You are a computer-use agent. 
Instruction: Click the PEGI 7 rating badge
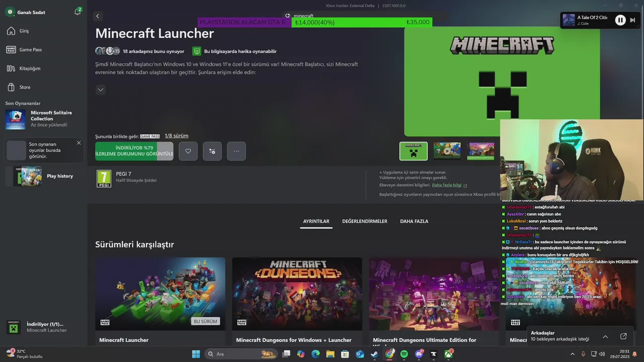point(104,178)
